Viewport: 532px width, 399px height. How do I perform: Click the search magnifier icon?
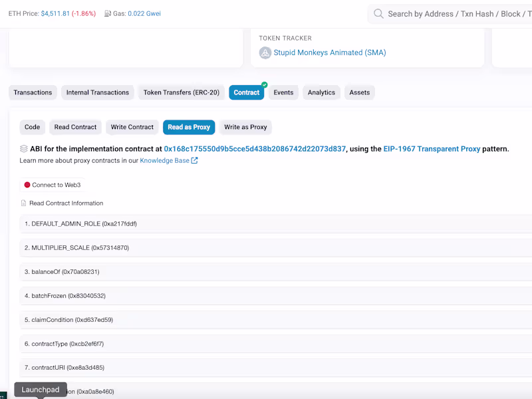(x=378, y=13)
